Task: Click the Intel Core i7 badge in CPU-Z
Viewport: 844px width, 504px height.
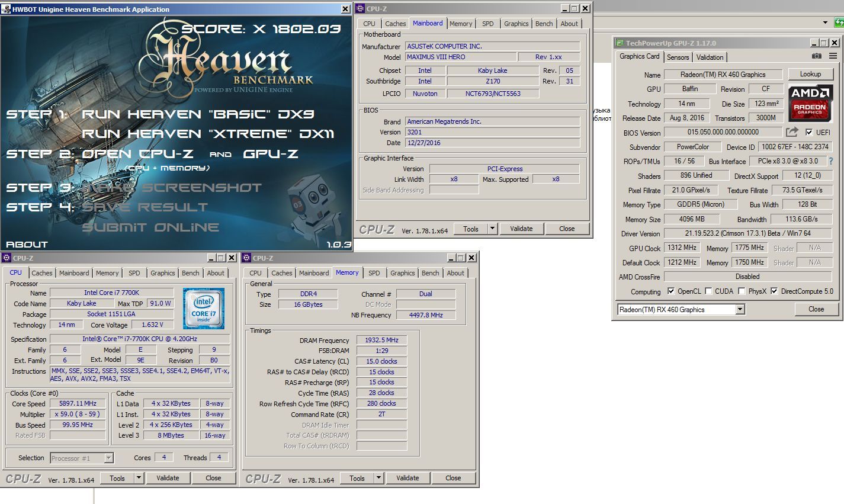Action: [204, 309]
